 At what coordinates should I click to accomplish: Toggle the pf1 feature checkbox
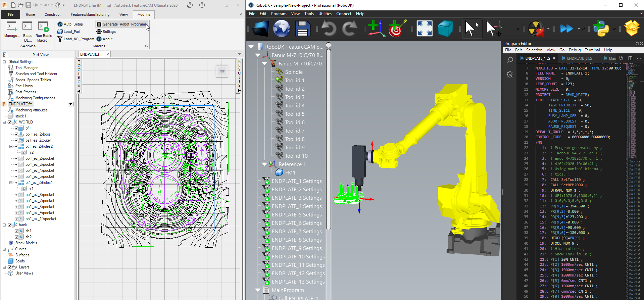[x=16, y=128]
